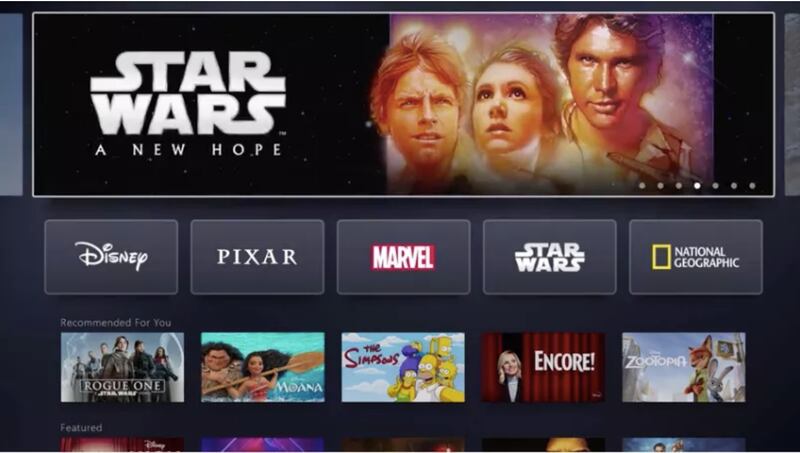Open the Star Wars brand tile
800x453 pixels.
tap(549, 257)
